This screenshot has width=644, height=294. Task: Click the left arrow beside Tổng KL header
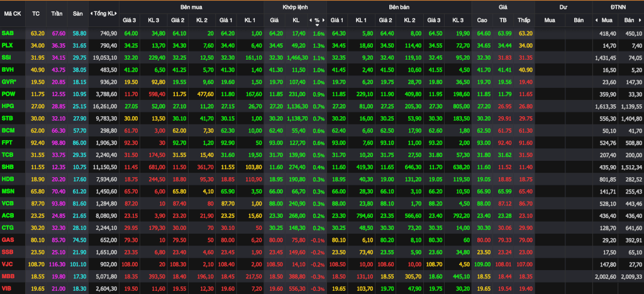click(92, 14)
